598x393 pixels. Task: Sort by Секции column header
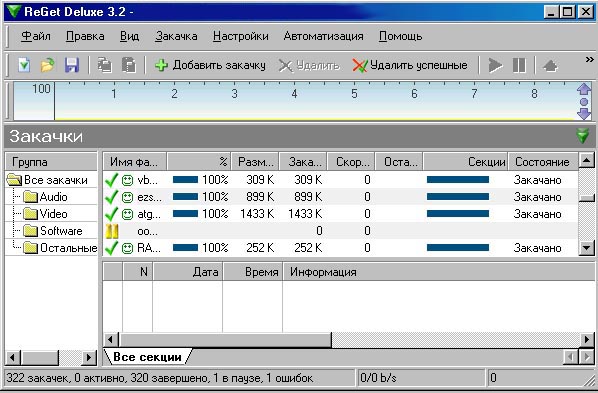pos(465,162)
